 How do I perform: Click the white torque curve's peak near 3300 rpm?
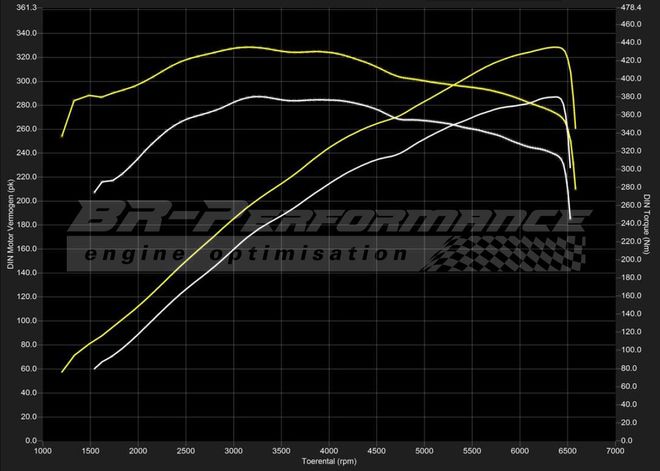[258, 97]
